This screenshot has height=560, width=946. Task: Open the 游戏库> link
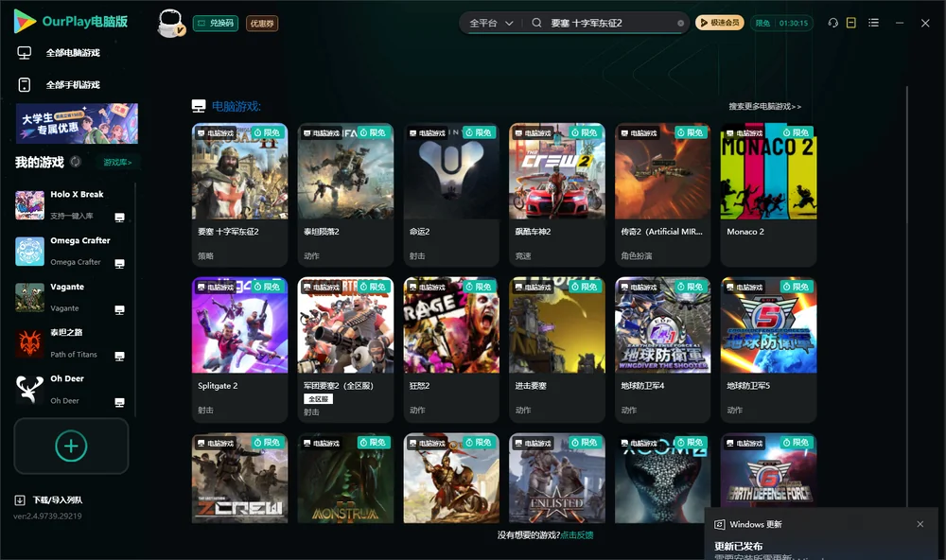coord(117,163)
